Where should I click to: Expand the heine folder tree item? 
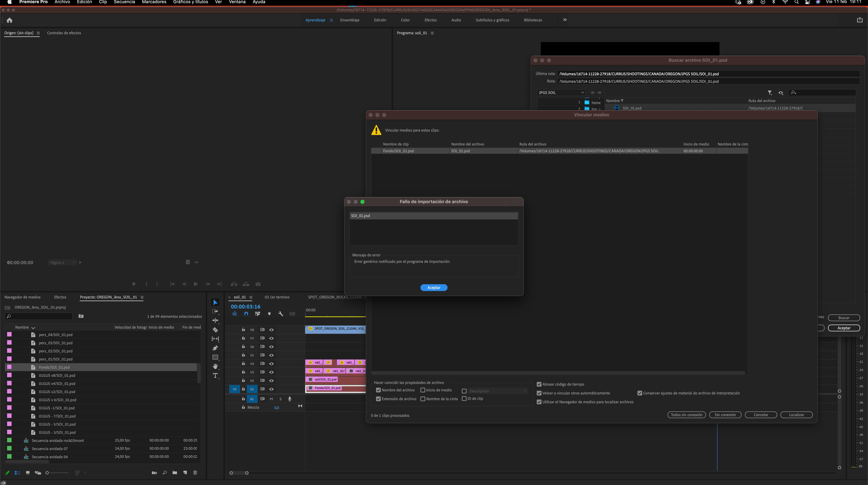coord(579,102)
